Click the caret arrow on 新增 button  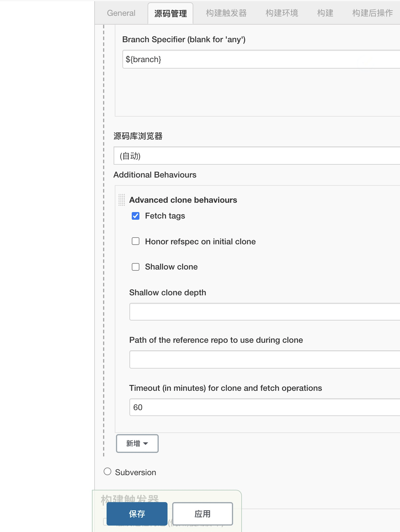[146, 444]
